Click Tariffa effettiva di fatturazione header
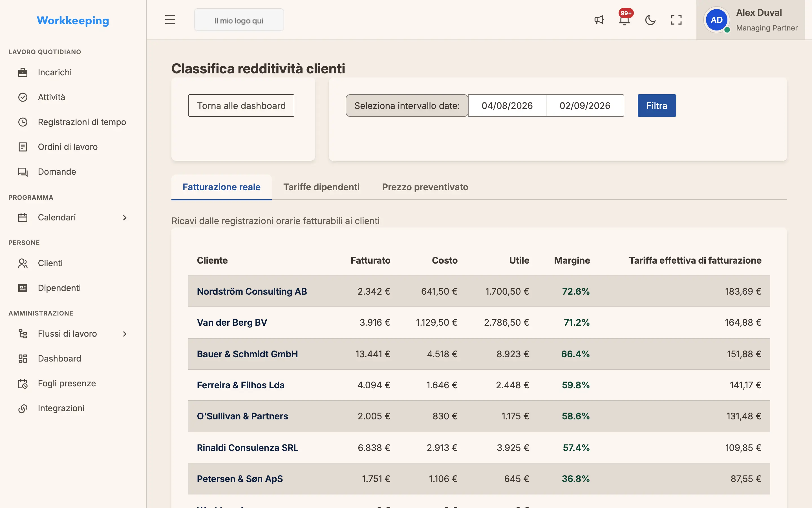Image resolution: width=812 pixels, height=508 pixels. pos(695,260)
